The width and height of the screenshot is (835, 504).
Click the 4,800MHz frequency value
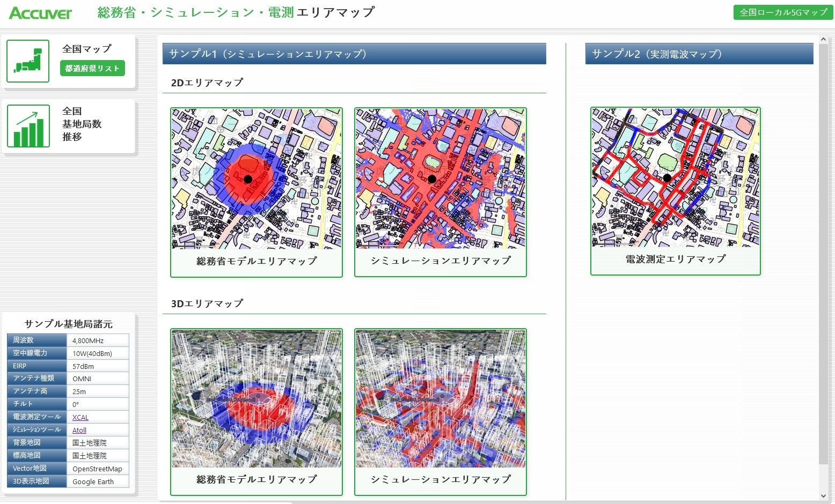point(88,340)
